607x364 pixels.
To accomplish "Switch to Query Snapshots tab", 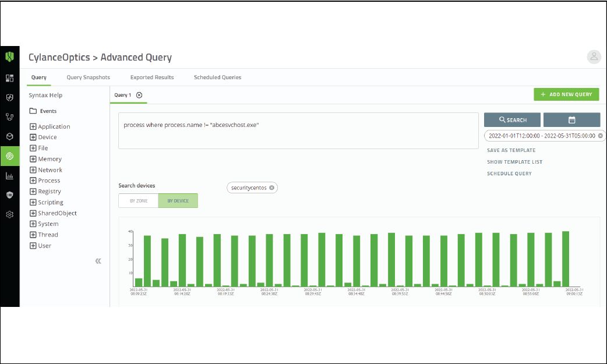I will pos(89,77).
